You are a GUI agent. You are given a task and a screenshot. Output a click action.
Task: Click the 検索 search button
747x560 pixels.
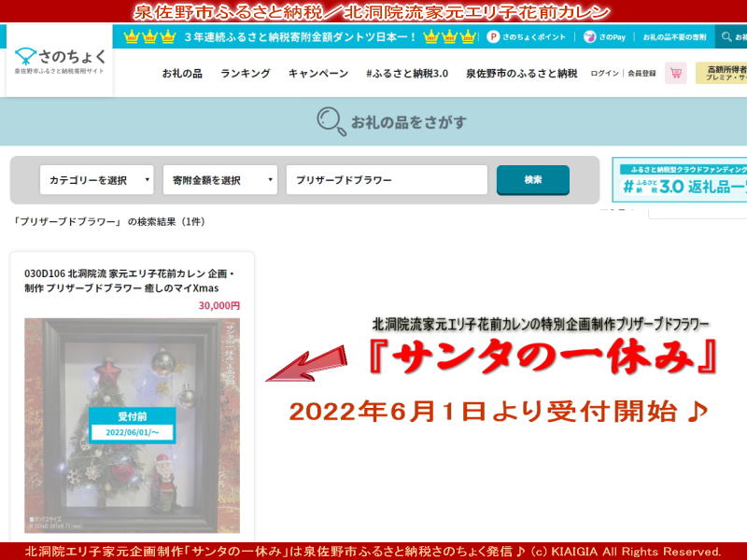click(532, 180)
